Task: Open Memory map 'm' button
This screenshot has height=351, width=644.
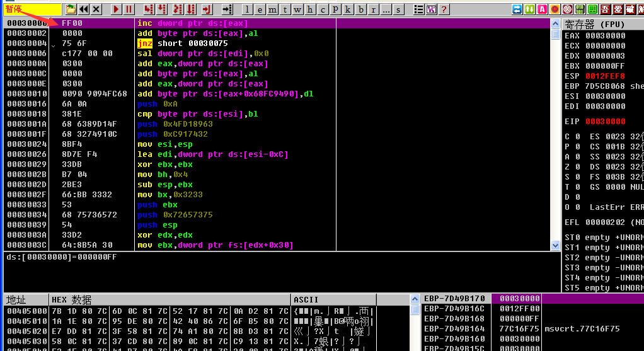Action: coord(272,9)
